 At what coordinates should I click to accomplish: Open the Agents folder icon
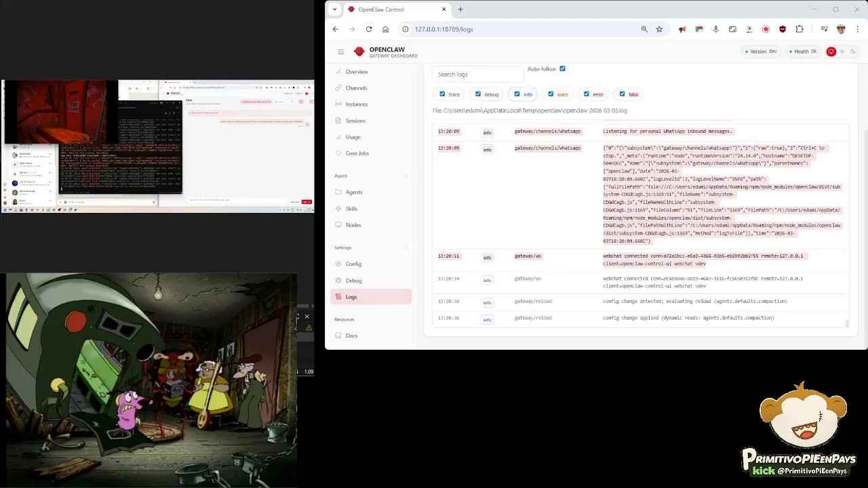click(x=339, y=192)
